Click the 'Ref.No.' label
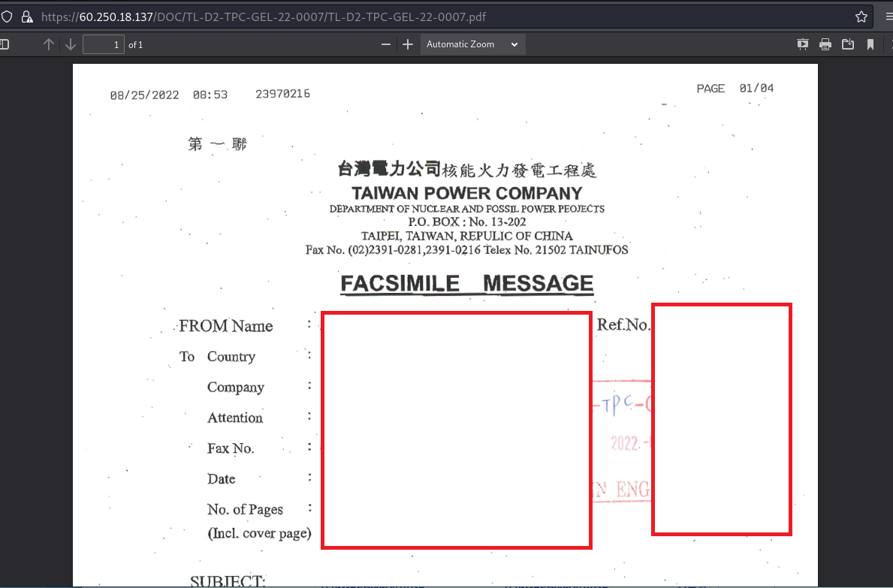The image size is (893, 588). click(623, 325)
